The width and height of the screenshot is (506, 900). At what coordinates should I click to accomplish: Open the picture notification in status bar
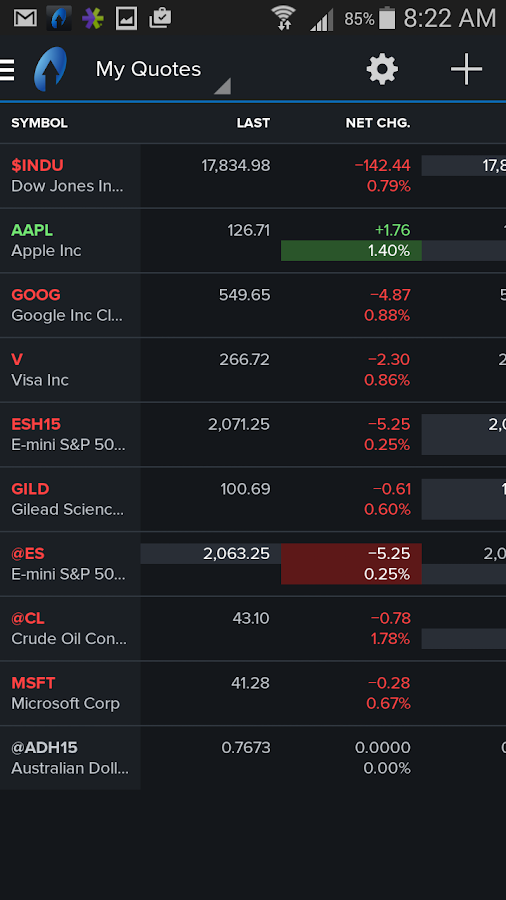126,18
